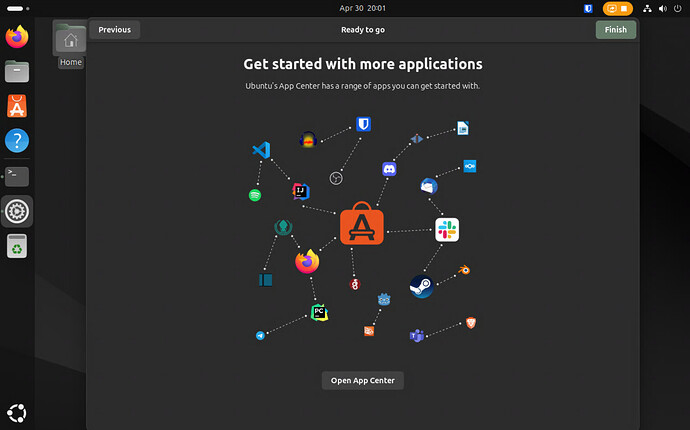Click the Godot engine icon

[384, 300]
